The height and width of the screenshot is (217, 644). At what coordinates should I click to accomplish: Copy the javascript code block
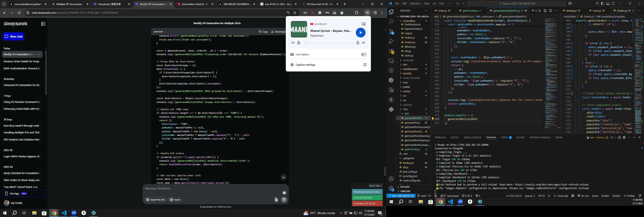pyautogui.click(x=263, y=32)
